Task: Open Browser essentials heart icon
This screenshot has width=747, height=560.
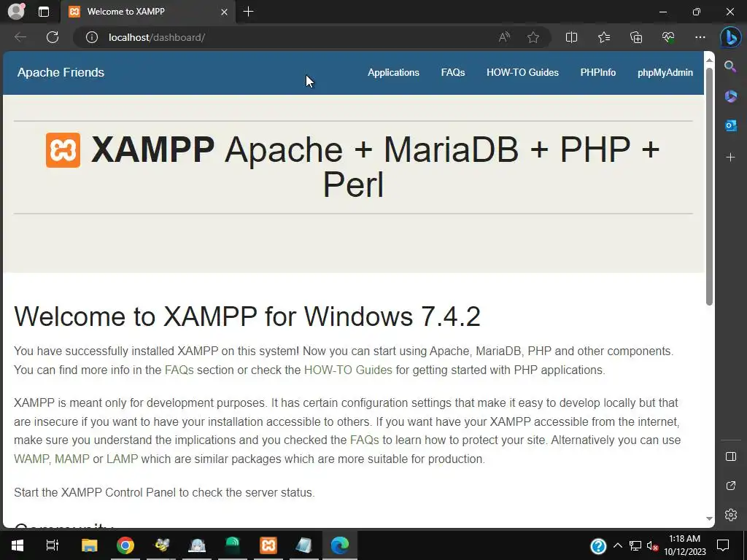Action: (668, 37)
